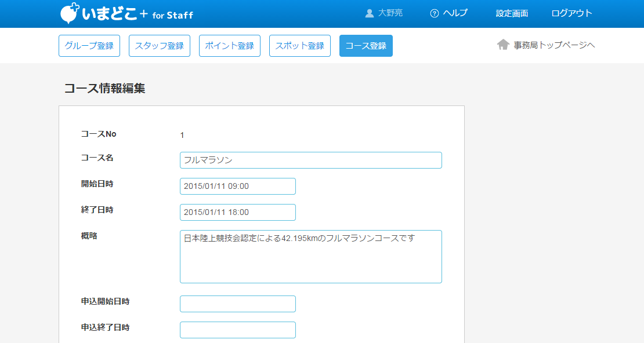Image resolution: width=644 pixels, height=343 pixels.
Task: Click the user profile icon beside 大野亮
Action: pyautogui.click(x=370, y=13)
